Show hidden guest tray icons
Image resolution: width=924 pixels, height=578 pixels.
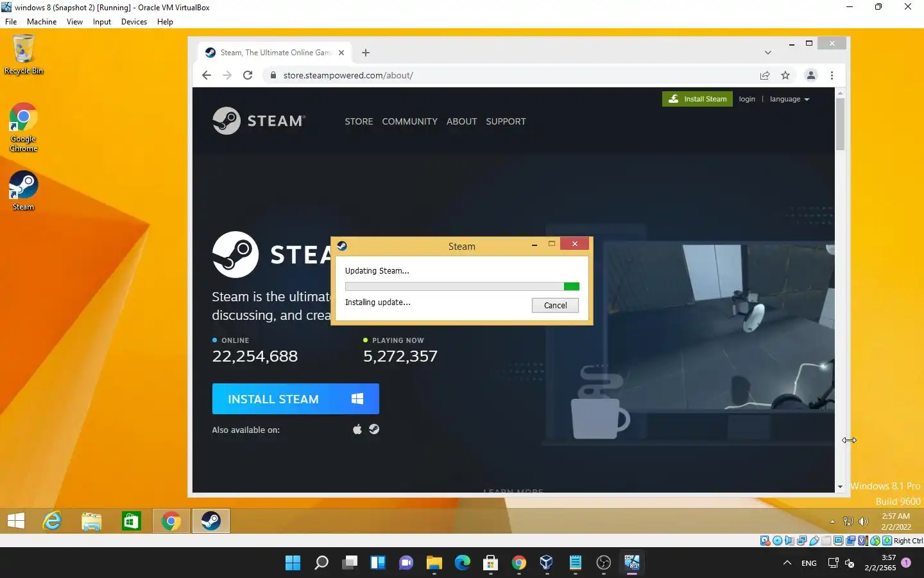pos(832,521)
